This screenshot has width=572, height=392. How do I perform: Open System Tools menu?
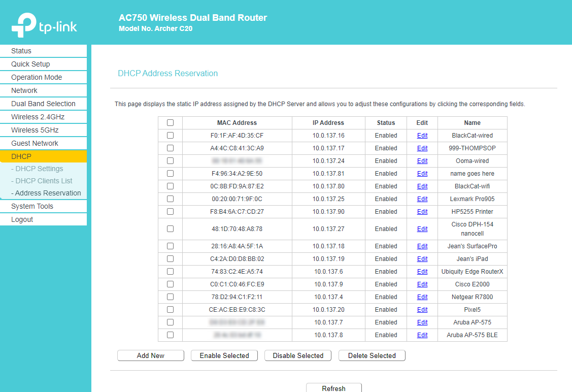44,206
